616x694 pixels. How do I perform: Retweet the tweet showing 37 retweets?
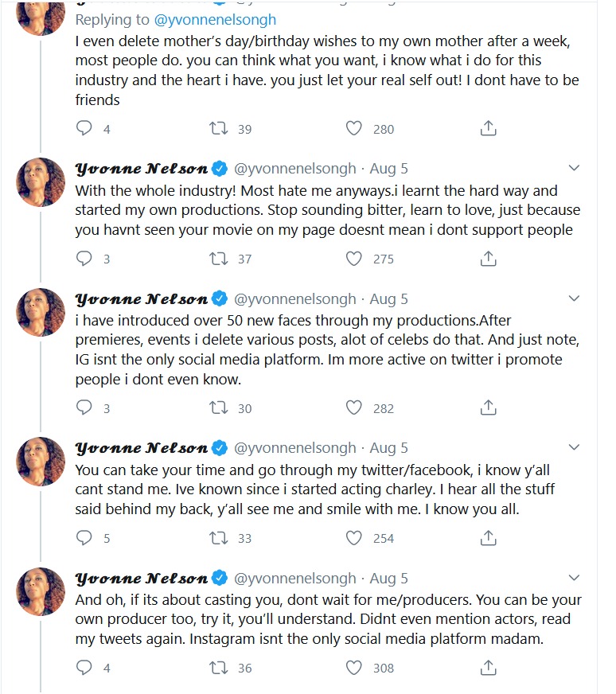tap(218, 258)
